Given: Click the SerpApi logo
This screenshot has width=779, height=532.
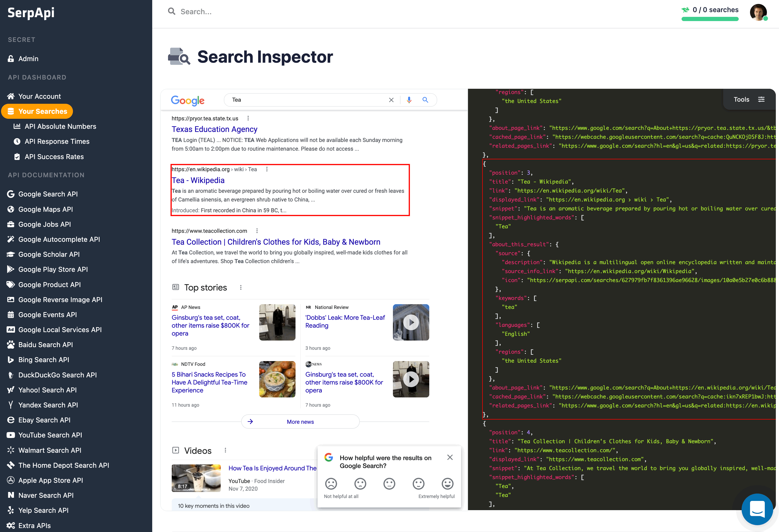Looking at the screenshot, I should coord(31,13).
